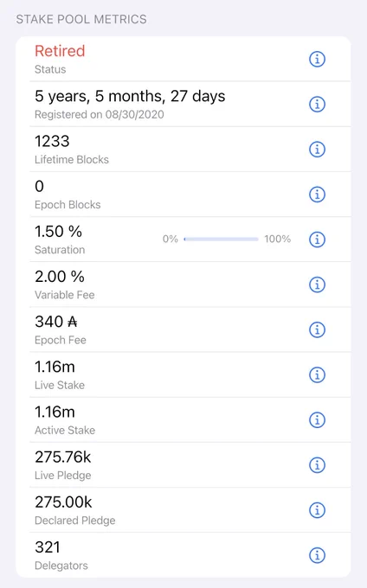Select the 340 ₳ Epoch Fee value
Screen dimensions: 367x588
[56, 322]
